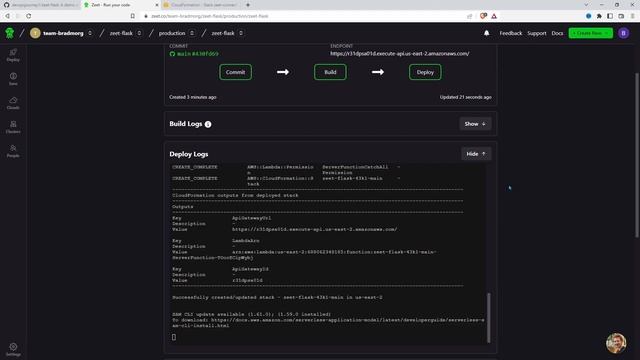The width and height of the screenshot is (640, 360).
Task: Open the notifications bell
Action: (x=487, y=33)
